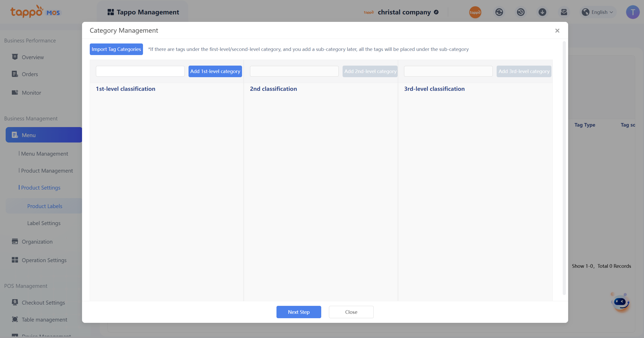Viewport: 644px width, 338px height.
Task: Click the switch company icon beside christal company
Action: click(436, 12)
